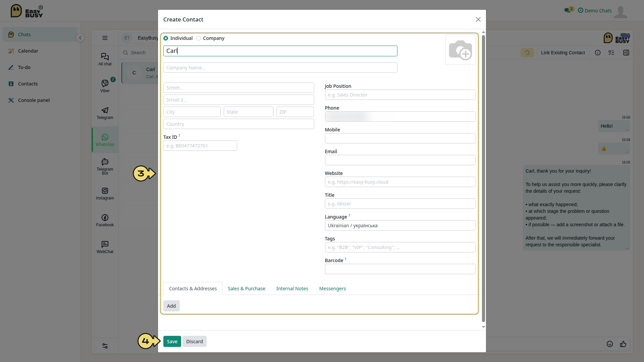Collapse the left sidebar chevron
This screenshot has width=644, height=362.
[80, 38]
